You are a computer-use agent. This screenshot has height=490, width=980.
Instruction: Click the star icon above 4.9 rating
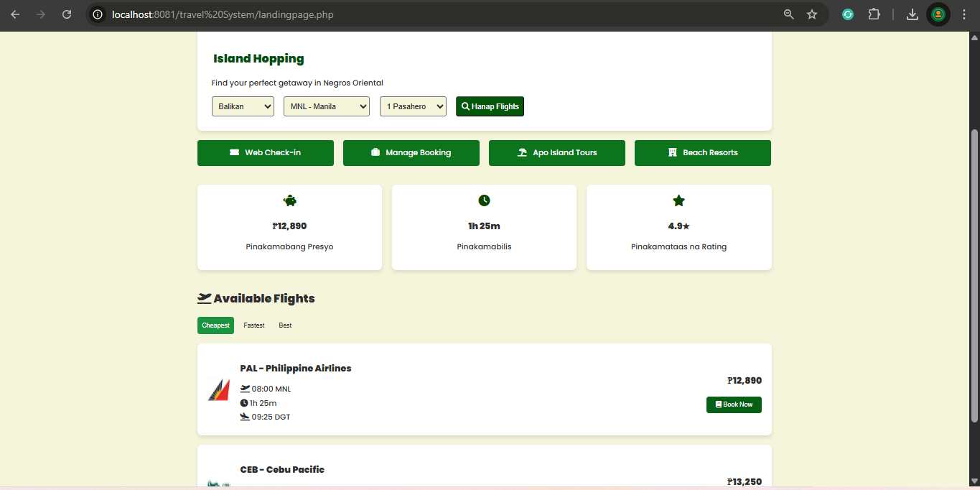678,200
